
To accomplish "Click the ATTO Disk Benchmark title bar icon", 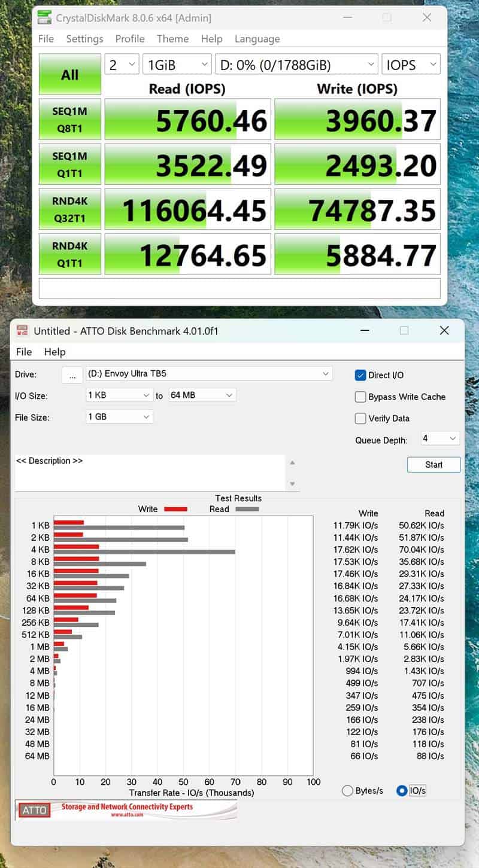I will [x=23, y=331].
